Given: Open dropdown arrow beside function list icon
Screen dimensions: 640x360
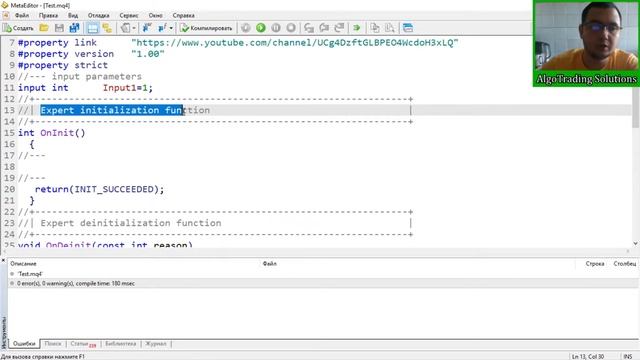Looking at the screenshot, I should tap(171, 28).
